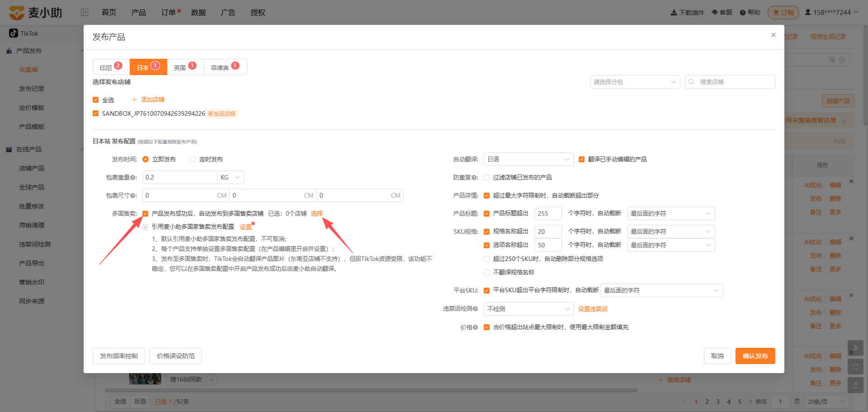Select the 定时发布 radio option
This screenshot has height=412, width=868.
[x=193, y=159]
